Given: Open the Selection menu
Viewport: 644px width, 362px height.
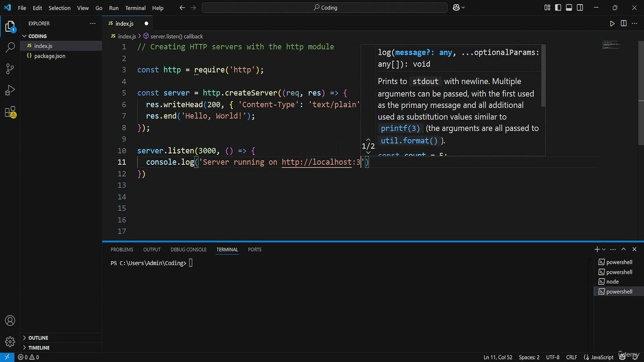Looking at the screenshot, I should pos(59,8).
